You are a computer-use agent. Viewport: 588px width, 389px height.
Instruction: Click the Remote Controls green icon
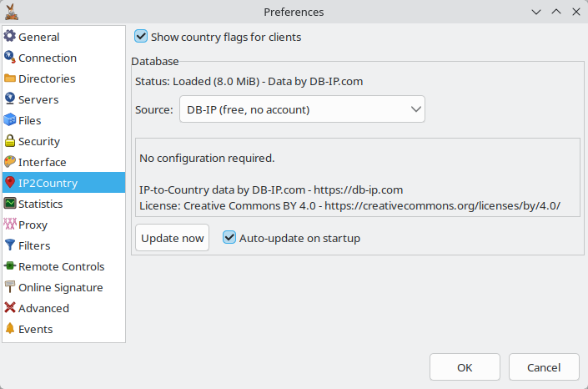10,265
